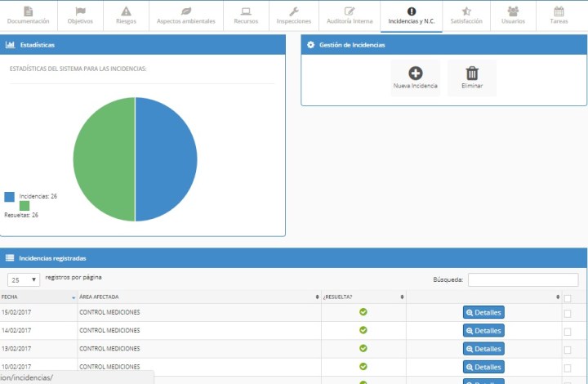Screen dimensions: 588x384
Task: Open the Riesgos warning triangle icon
Action: point(126,11)
